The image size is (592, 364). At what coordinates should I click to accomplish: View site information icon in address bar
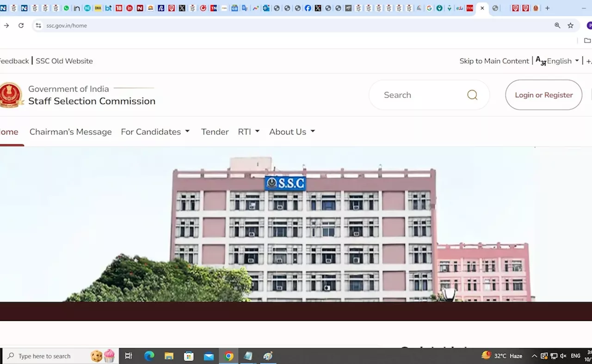click(38, 25)
